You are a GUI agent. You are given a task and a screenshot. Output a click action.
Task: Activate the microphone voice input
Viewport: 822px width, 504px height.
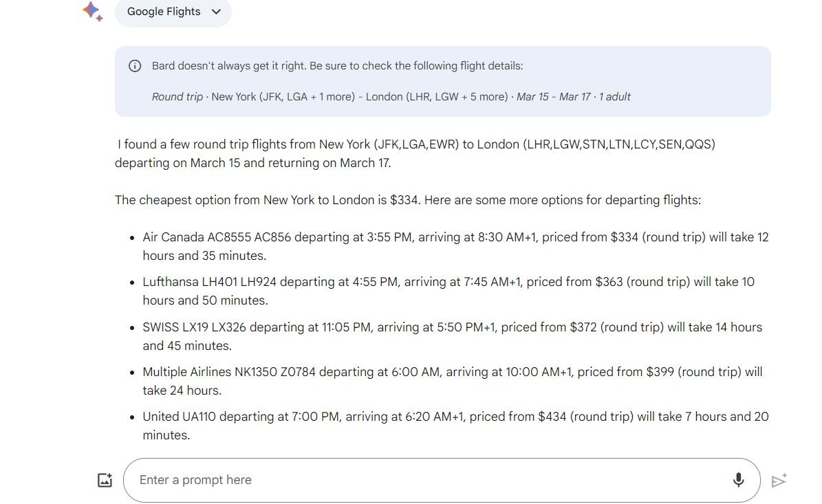tap(738, 480)
